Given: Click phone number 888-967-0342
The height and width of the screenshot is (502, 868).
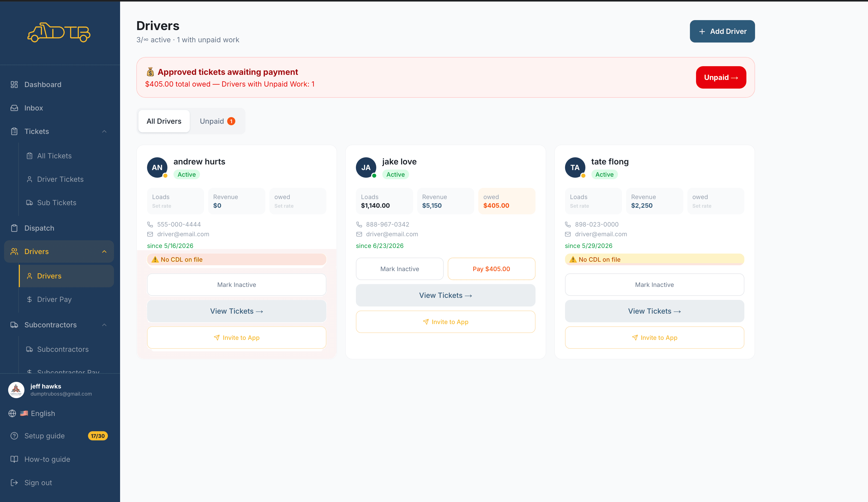Looking at the screenshot, I should point(387,225).
